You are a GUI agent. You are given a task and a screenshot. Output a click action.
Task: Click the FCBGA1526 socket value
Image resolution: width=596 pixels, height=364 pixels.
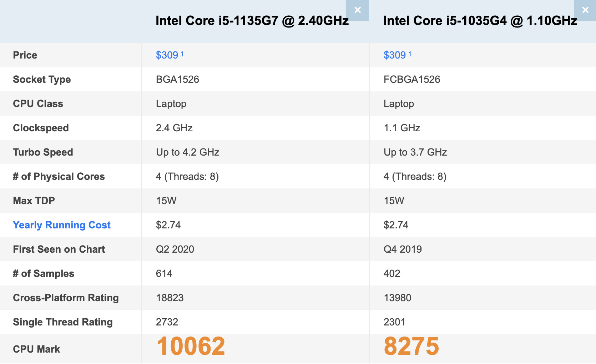pyautogui.click(x=412, y=79)
